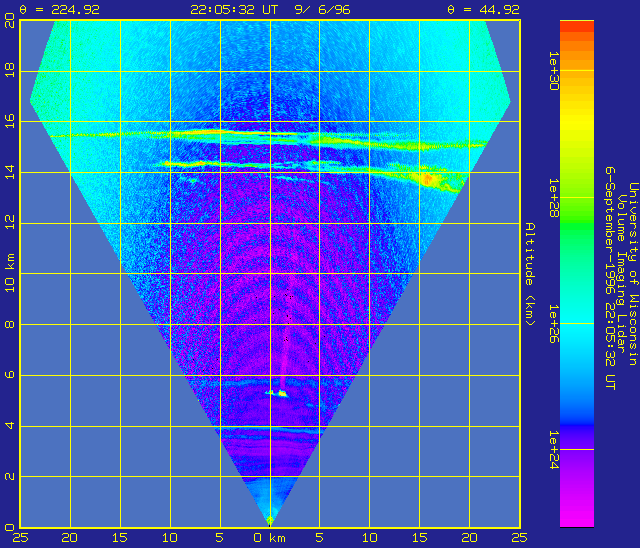Click the "Volume Imaging Lidar" title line
Viewport: 640px width, 548px height.
point(621,274)
